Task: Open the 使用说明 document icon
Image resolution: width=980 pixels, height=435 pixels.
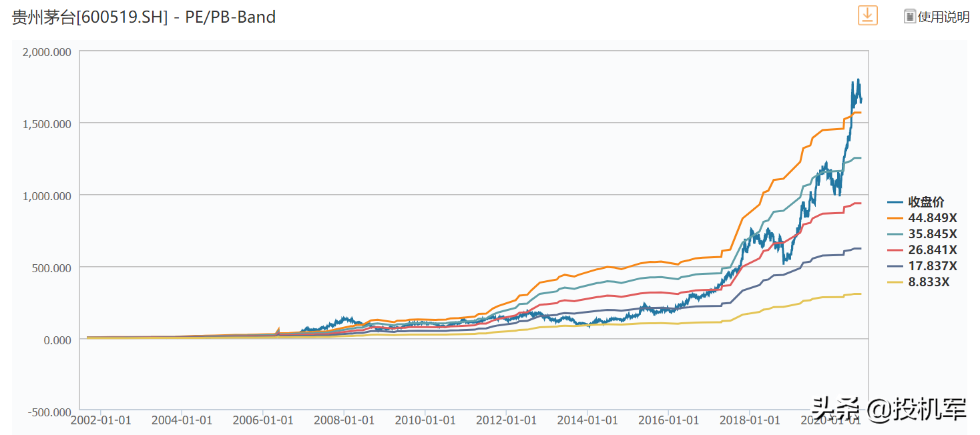Action: [909, 16]
